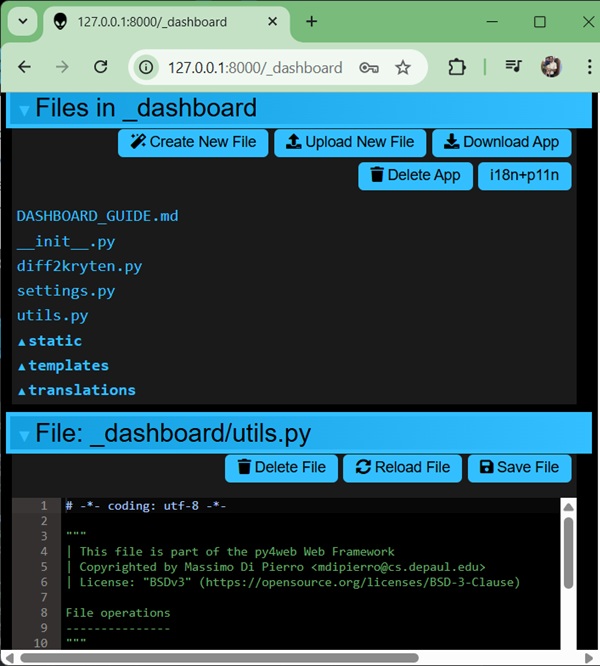600x666 pixels.
Task: Expand the translations folder
Action: point(76,390)
